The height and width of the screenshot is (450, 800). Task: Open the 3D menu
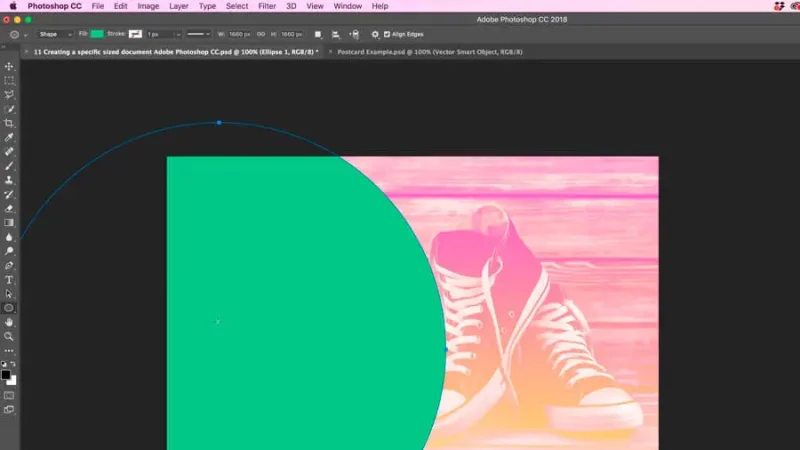(291, 6)
